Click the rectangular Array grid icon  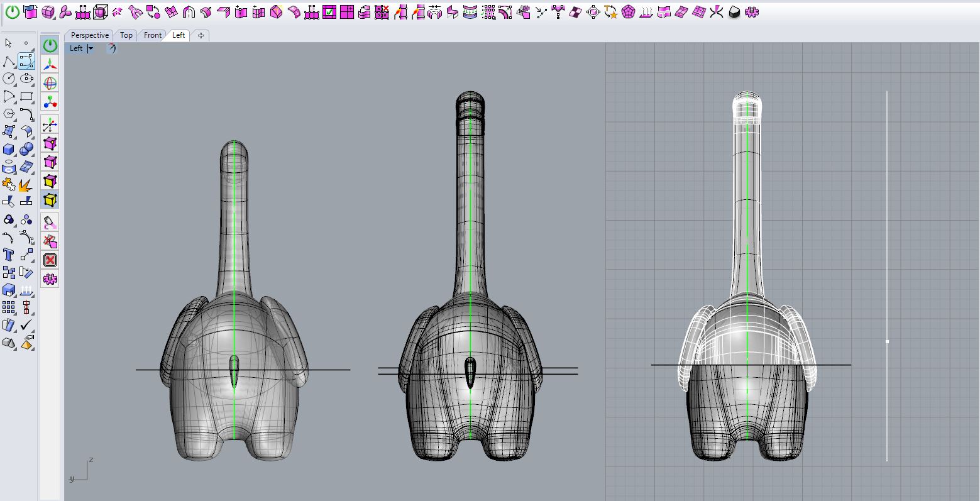click(9, 307)
